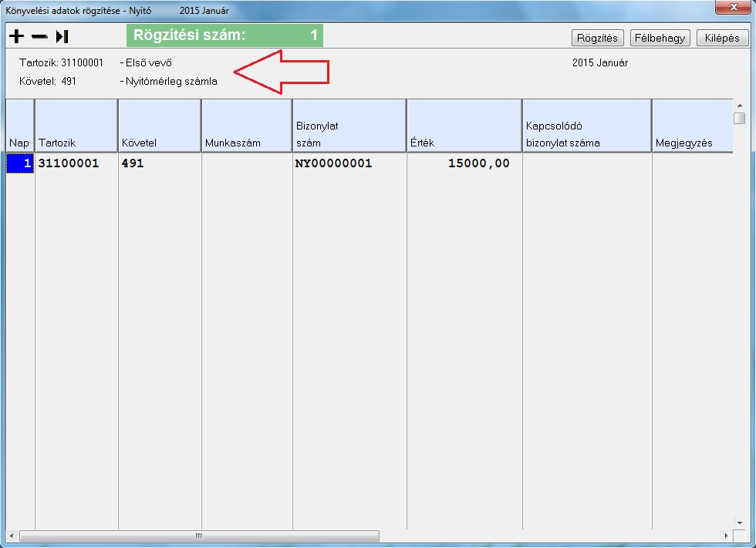Select the Nap cell containing 1
Screen dimensions: 756x548
click(x=20, y=163)
